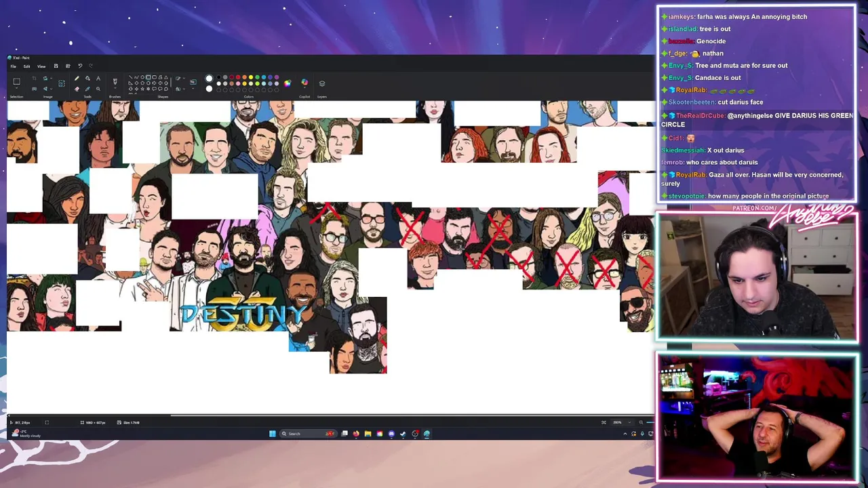Select the Magnifier tool
This screenshot has height=488, width=868.
point(98,89)
